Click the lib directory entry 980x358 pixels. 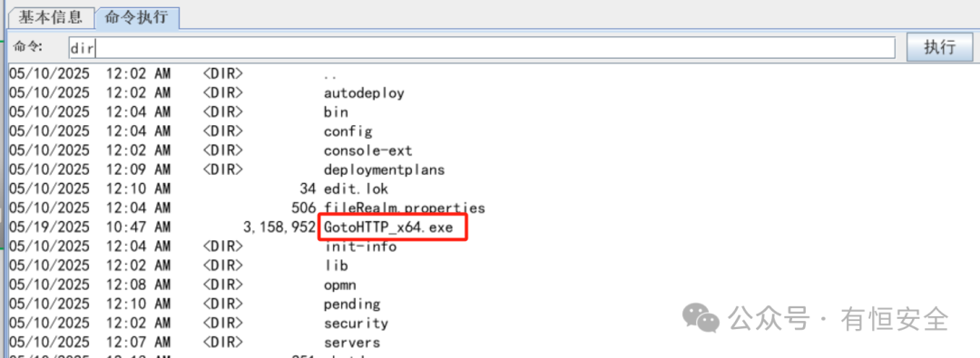tap(336, 266)
